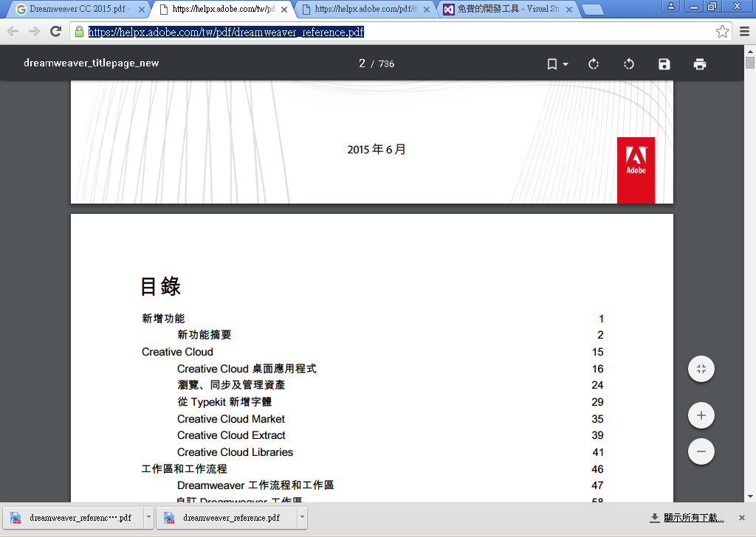
Task: Open the downloaded dreamweaver_referenc….pdf file
Action: coord(72,518)
